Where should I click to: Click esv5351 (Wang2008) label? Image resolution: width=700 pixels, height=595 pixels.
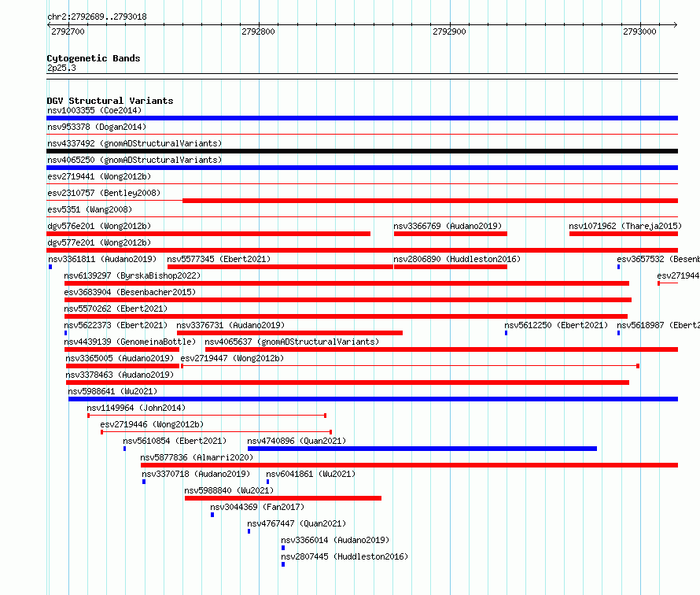click(x=90, y=209)
